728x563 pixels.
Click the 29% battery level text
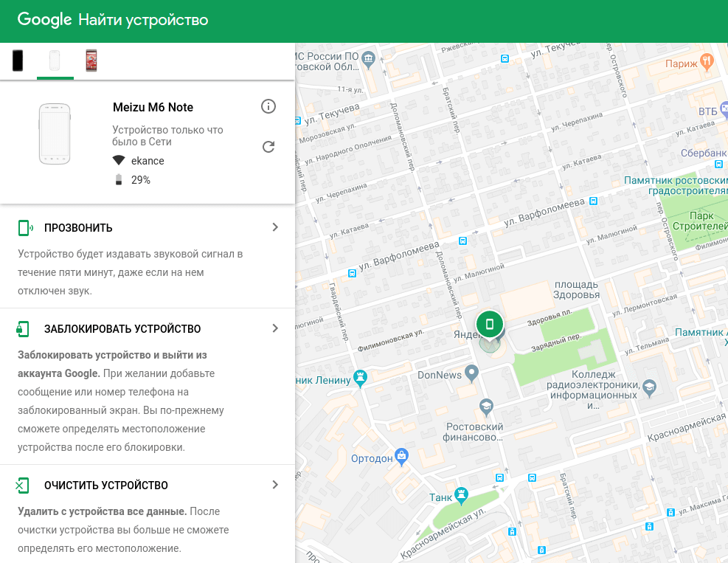[141, 180]
